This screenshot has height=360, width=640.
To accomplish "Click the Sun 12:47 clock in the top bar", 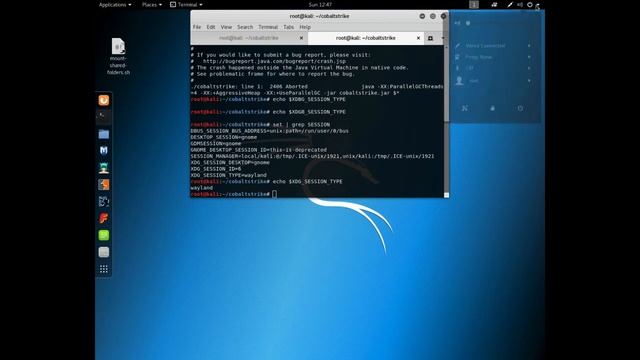I will (320, 4).
